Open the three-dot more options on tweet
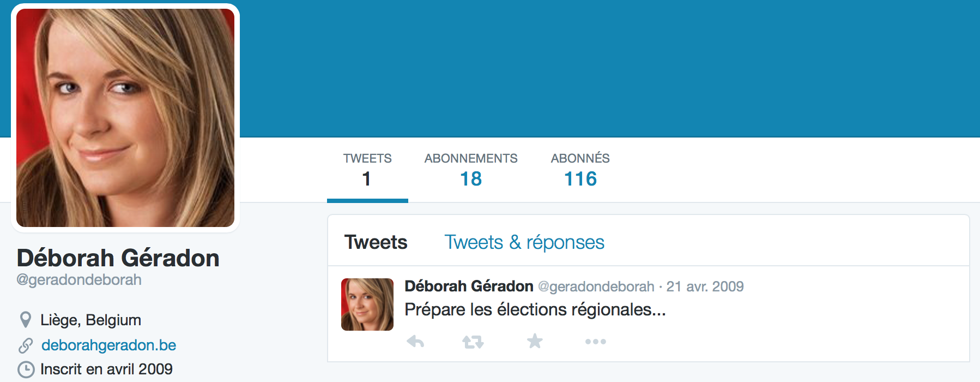This screenshot has width=980, height=382. click(x=595, y=342)
